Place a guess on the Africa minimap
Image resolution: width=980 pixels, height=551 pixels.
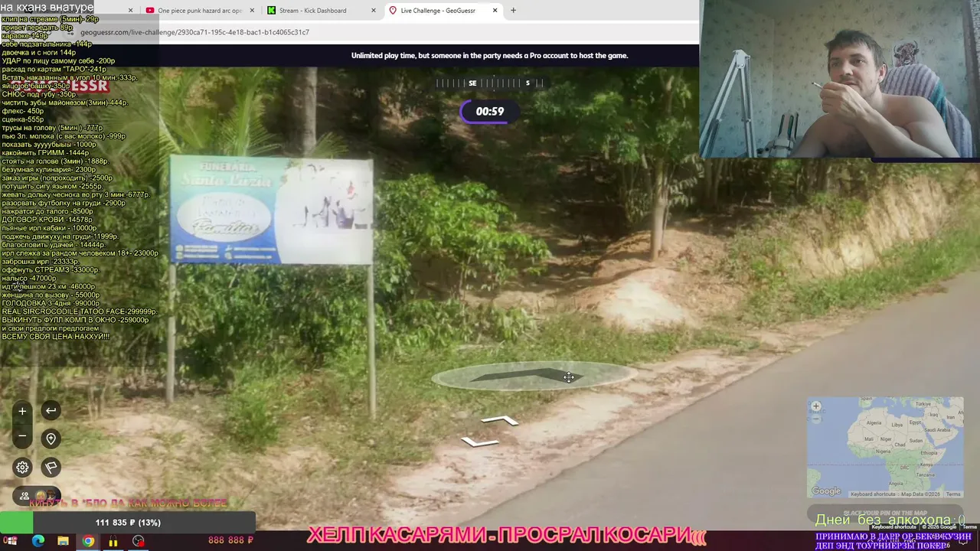pos(885,447)
